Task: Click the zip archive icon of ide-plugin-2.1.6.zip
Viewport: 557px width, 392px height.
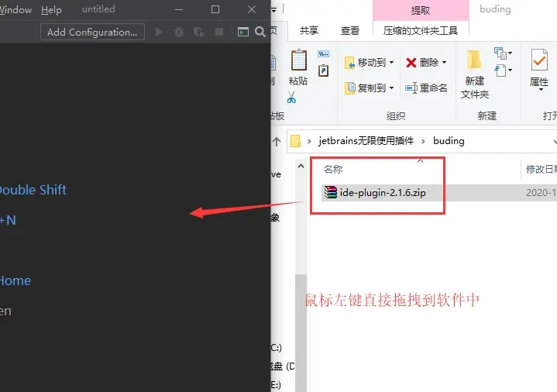Action: click(x=330, y=192)
